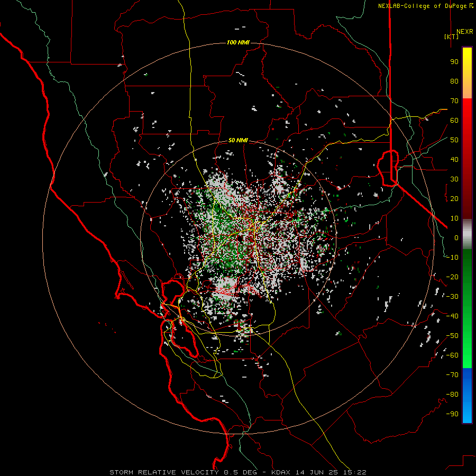Click the 0 value on the velocity scale
This screenshot has width=476, height=476.
pyautogui.click(x=456, y=237)
